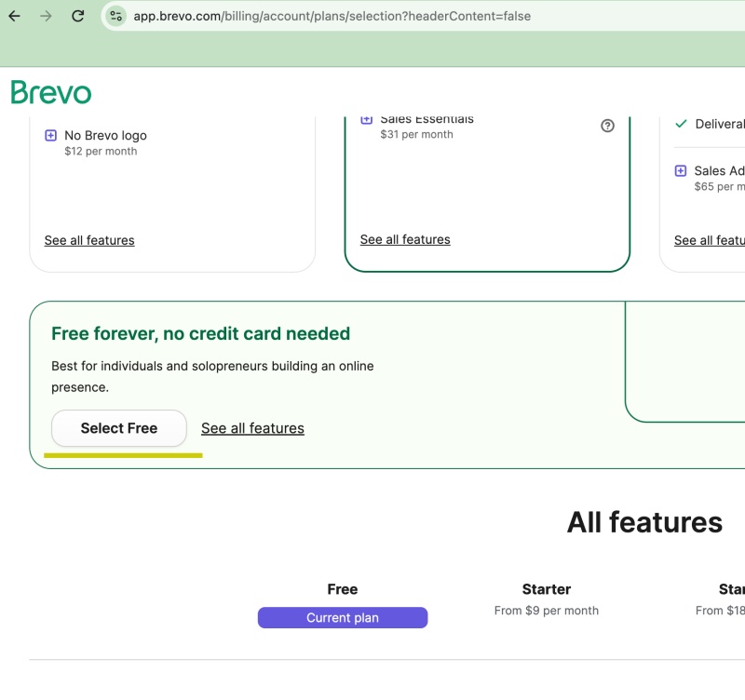The height and width of the screenshot is (700, 745).
Task: Click the 'Free' column header
Action: [x=343, y=589]
